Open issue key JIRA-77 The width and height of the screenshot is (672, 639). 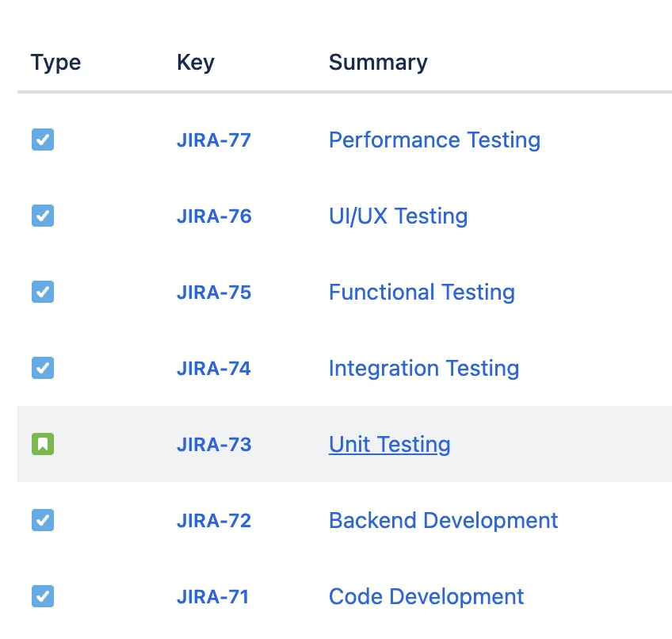point(213,140)
